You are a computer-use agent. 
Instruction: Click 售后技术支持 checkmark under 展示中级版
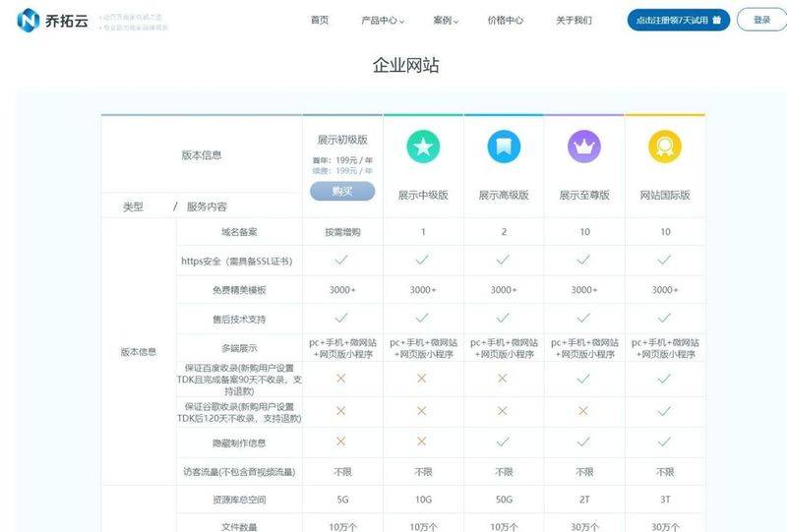point(422,319)
